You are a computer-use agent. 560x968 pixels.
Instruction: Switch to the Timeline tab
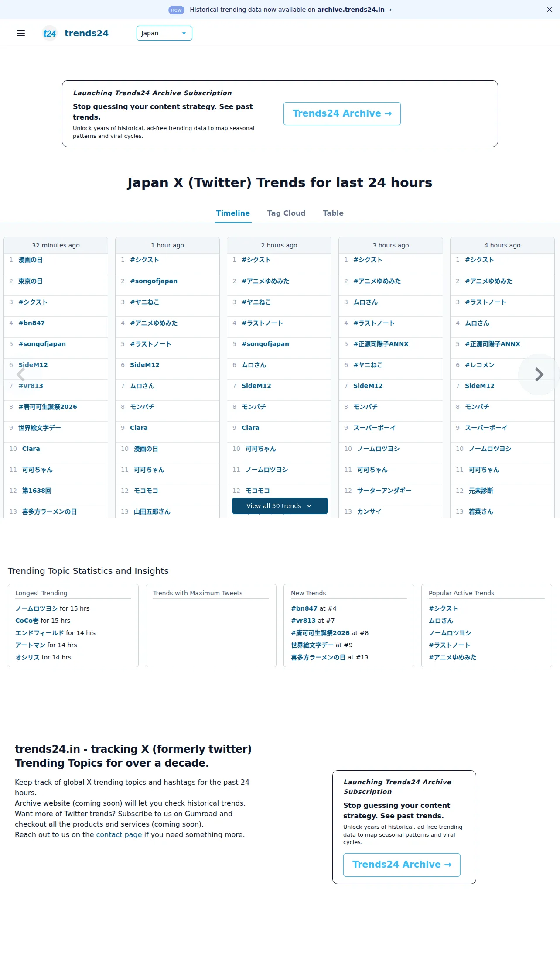(233, 213)
